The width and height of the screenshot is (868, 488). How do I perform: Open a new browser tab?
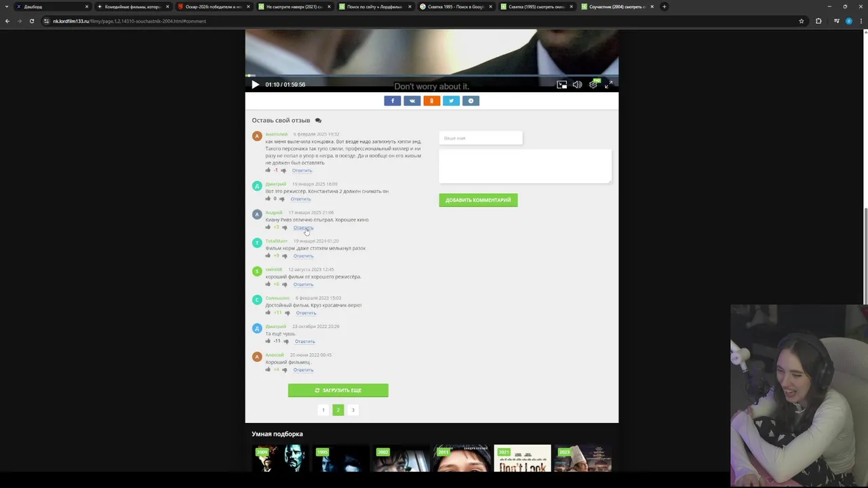665,7
